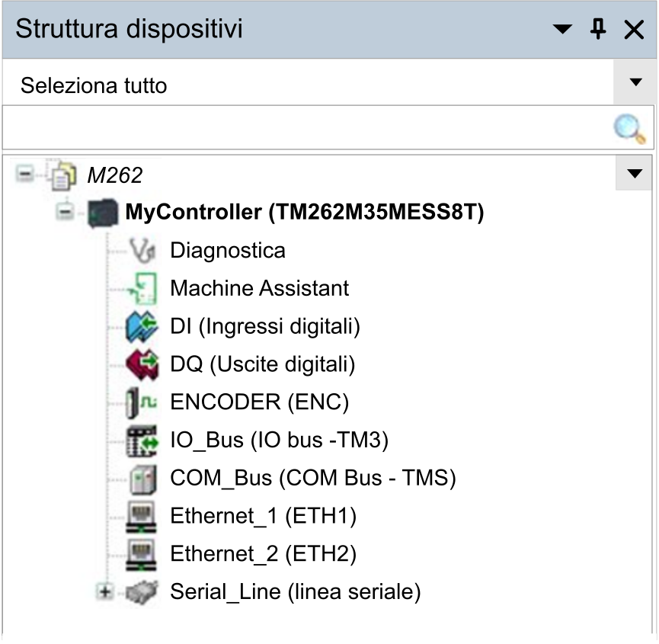Expand the Serial_Line node
This screenshot has height=644, width=659.
pos(105,591)
